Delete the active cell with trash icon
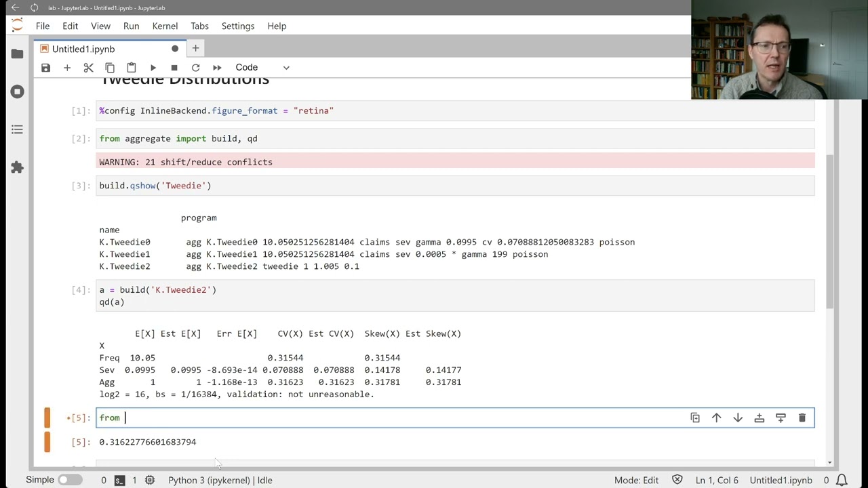 802,418
